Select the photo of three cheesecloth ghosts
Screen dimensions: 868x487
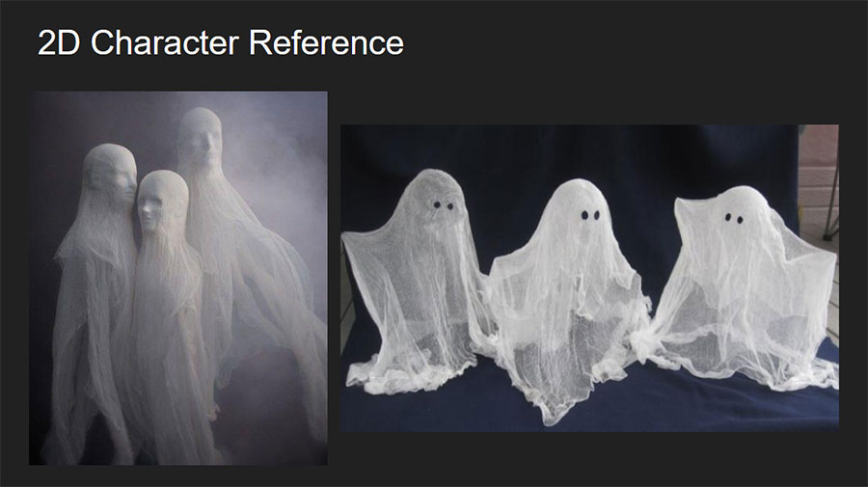(x=589, y=278)
